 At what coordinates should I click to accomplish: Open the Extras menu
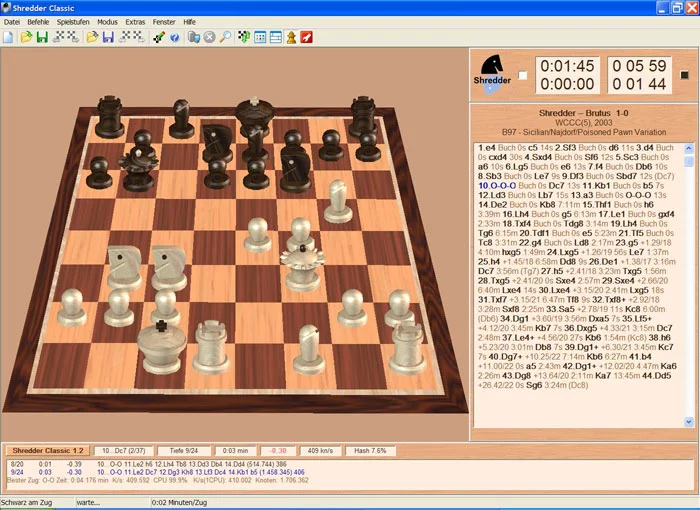135,22
